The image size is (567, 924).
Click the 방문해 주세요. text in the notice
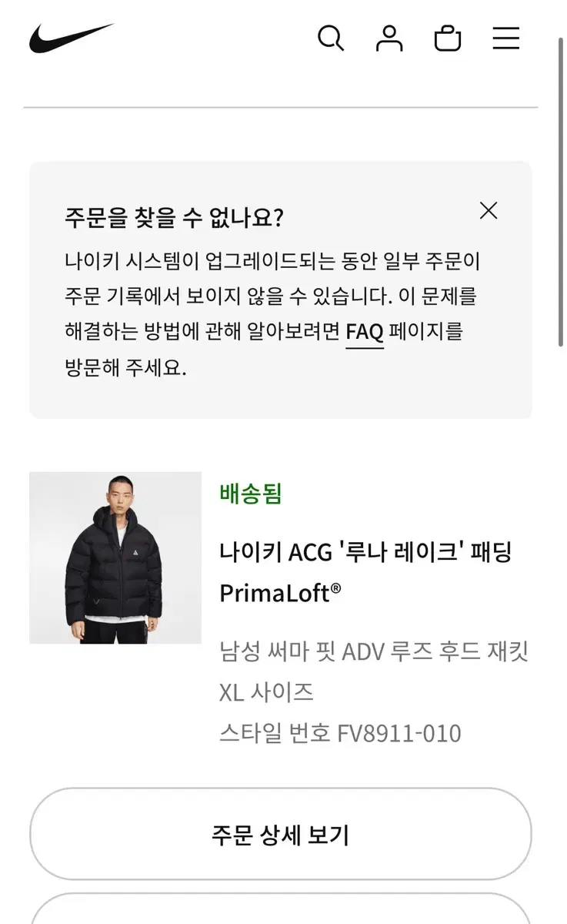tap(126, 367)
